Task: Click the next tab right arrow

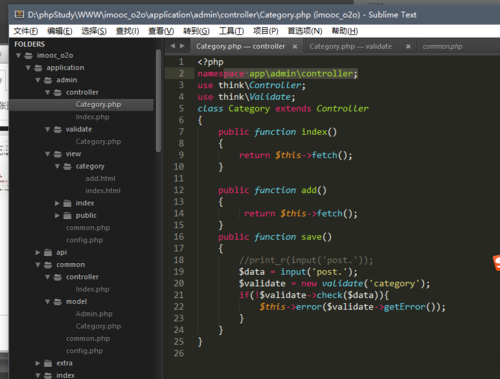Action: point(182,46)
